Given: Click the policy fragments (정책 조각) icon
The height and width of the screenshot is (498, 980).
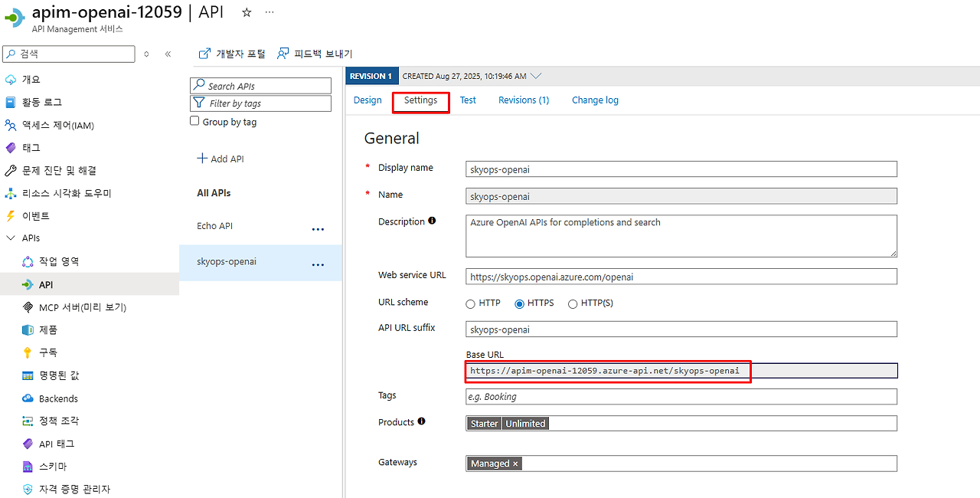Looking at the screenshot, I should pos(28,421).
